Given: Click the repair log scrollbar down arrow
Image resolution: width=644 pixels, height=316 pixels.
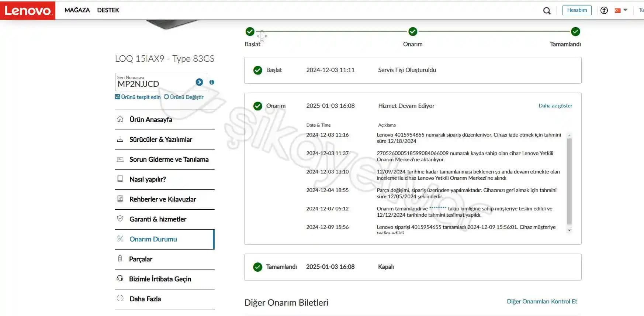Looking at the screenshot, I should tap(569, 230).
